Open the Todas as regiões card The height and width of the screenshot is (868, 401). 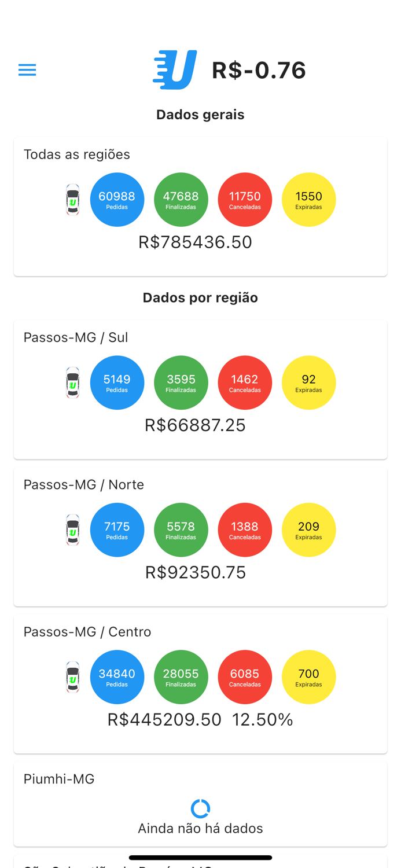[x=76, y=155]
